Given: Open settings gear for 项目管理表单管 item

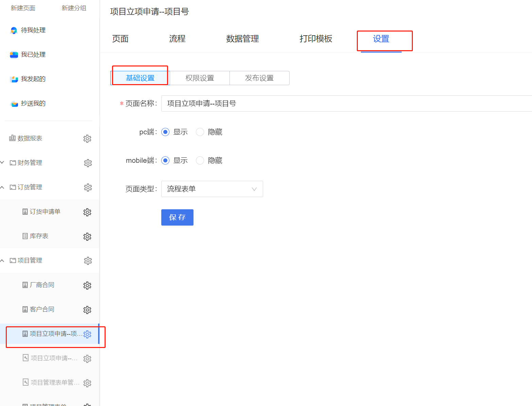Looking at the screenshot, I should [87, 383].
